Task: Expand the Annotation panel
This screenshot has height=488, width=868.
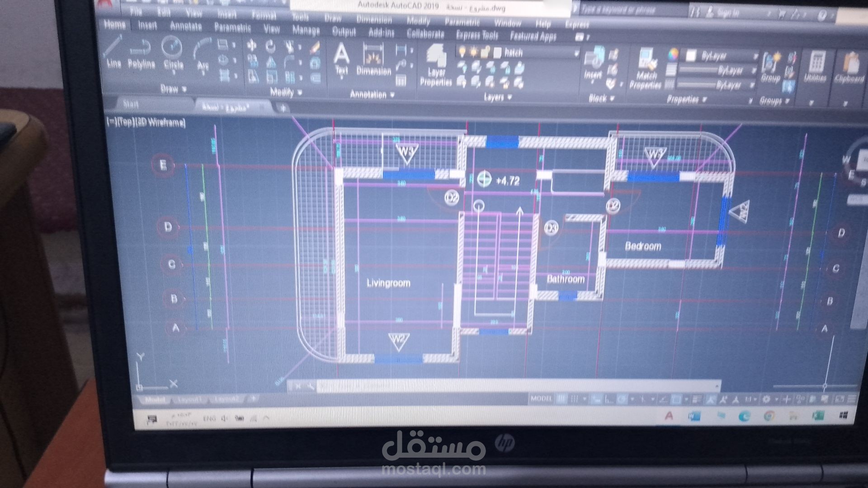Action: point(372,94)
